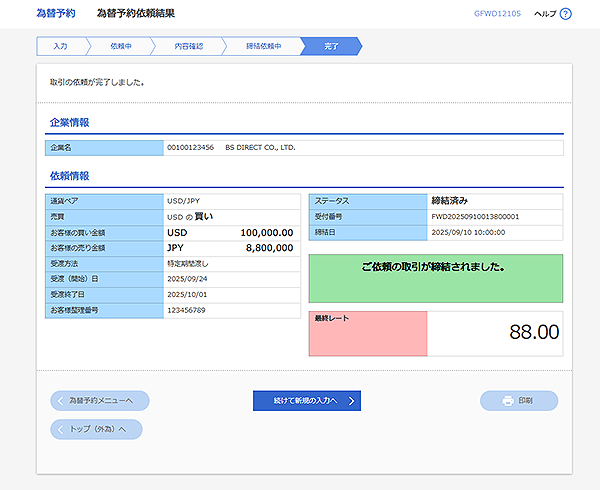600x490 pixels.
Task: Select the 入力 step tab
Action: (x=60, y=46)
